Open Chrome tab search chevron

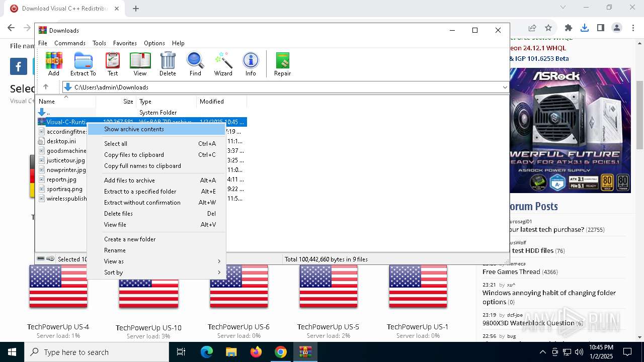563,7
